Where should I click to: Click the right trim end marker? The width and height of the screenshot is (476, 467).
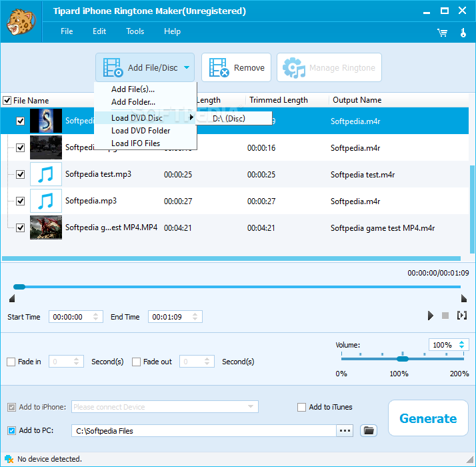(463, 298)
